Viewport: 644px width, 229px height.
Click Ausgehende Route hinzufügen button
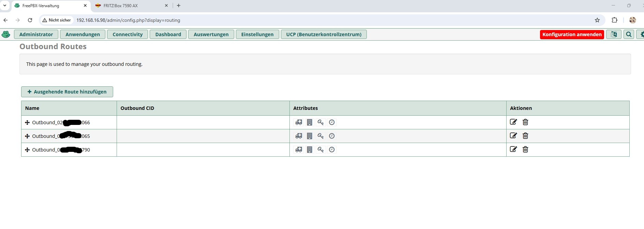(67, 92)
